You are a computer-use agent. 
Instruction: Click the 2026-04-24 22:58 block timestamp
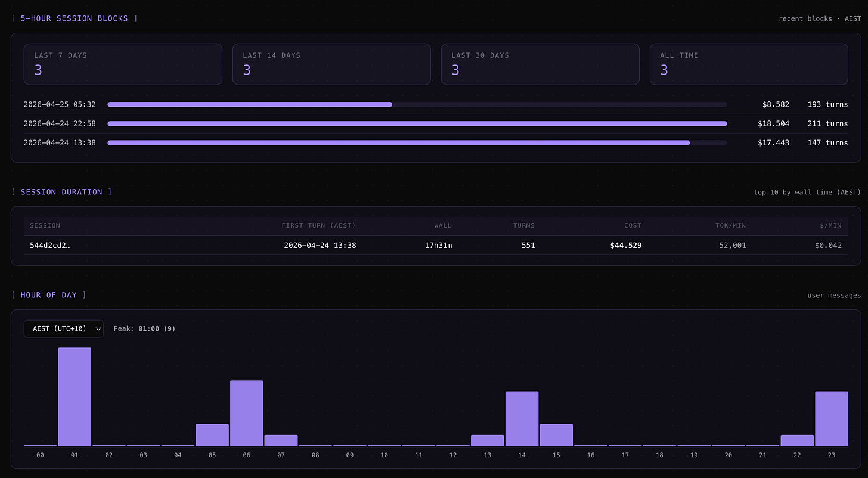(x=60, y=123)
